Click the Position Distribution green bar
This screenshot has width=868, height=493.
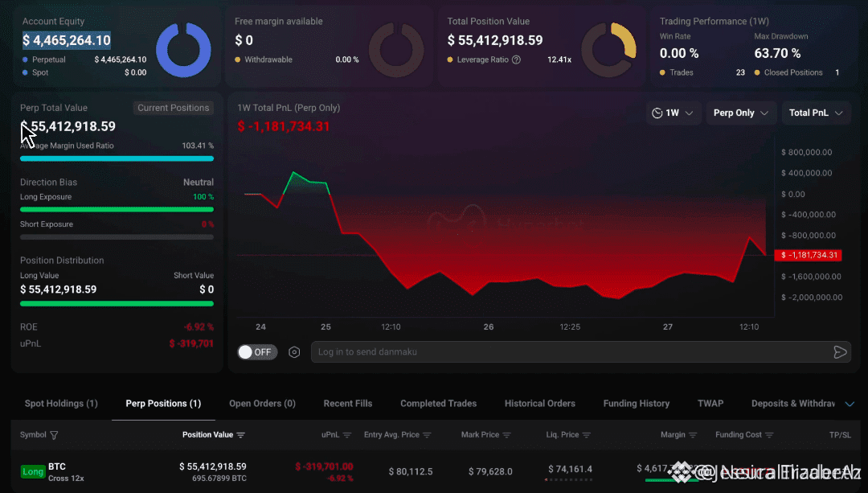(117, 303)
